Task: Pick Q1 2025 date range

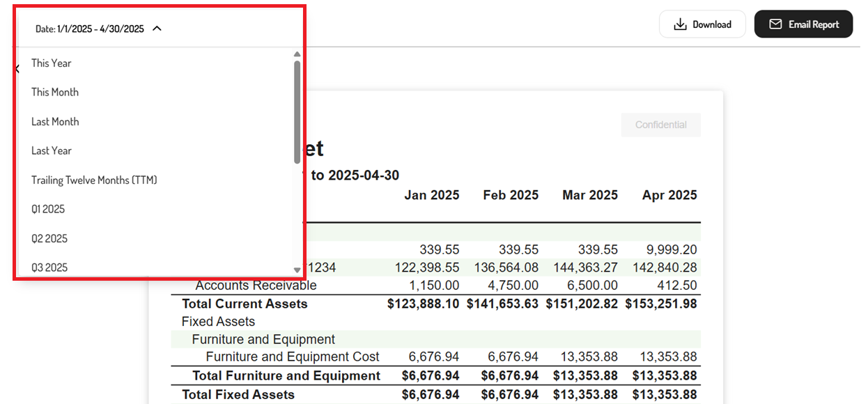Action: pos(48,209)
